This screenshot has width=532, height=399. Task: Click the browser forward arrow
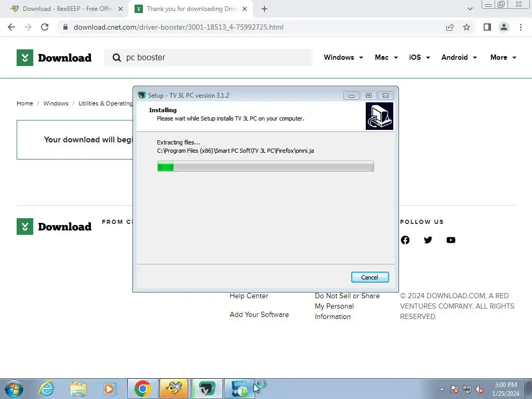tap(28, 27)
